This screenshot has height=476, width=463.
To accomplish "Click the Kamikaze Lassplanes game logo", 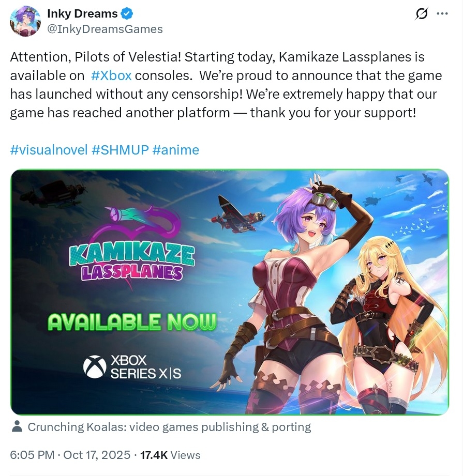I will pos(131,247).
